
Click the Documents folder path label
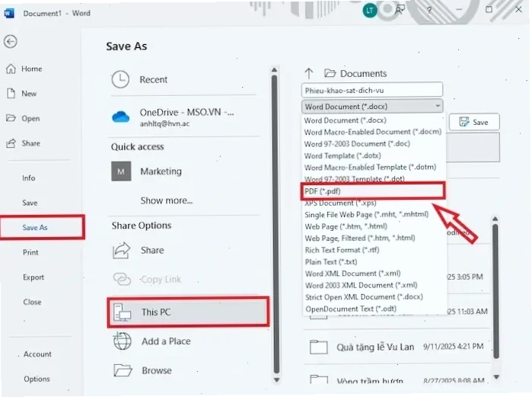tap(363, 73)
